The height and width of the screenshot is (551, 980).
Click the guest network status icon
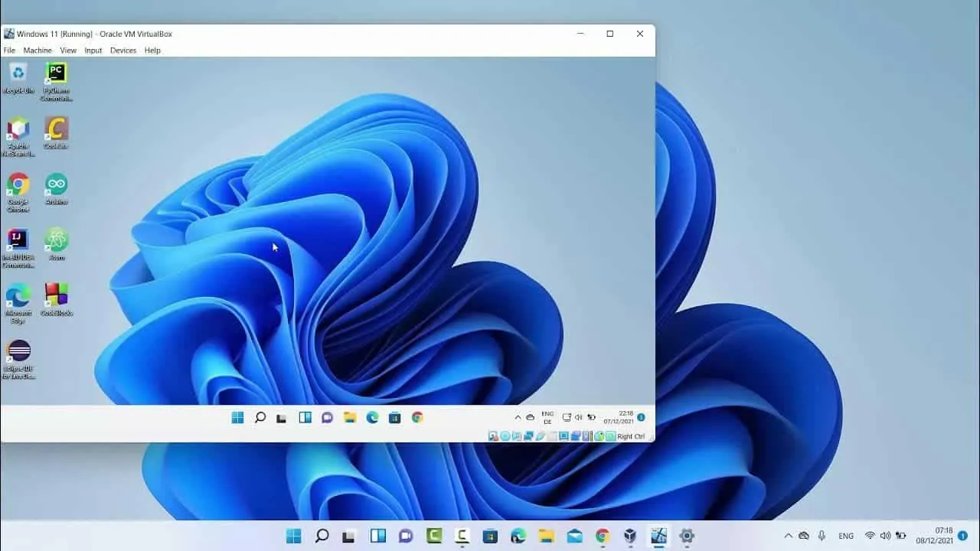coord(567,417)
